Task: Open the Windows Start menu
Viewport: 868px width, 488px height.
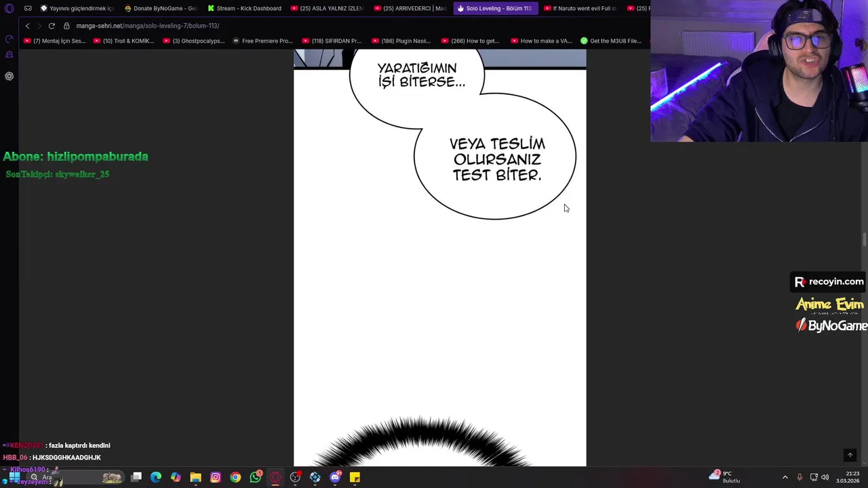Action: click(x=14, y=477)
